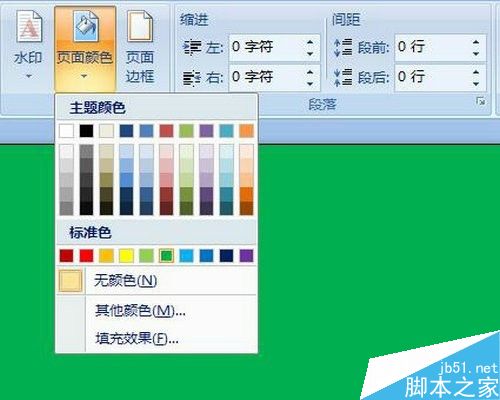Expand the 水印 dropdown arrow
The image size is (500, 400).
29,76
